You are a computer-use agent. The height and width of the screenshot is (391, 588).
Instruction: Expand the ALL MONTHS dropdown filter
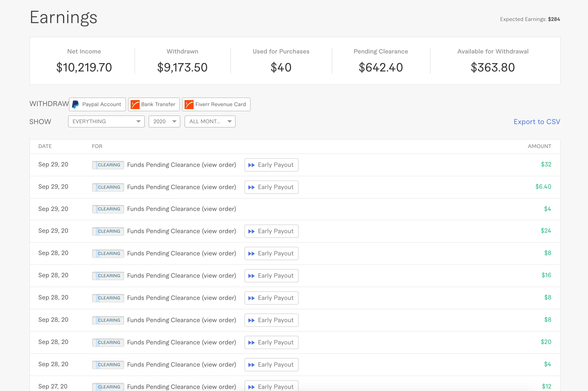coord(210,122)
